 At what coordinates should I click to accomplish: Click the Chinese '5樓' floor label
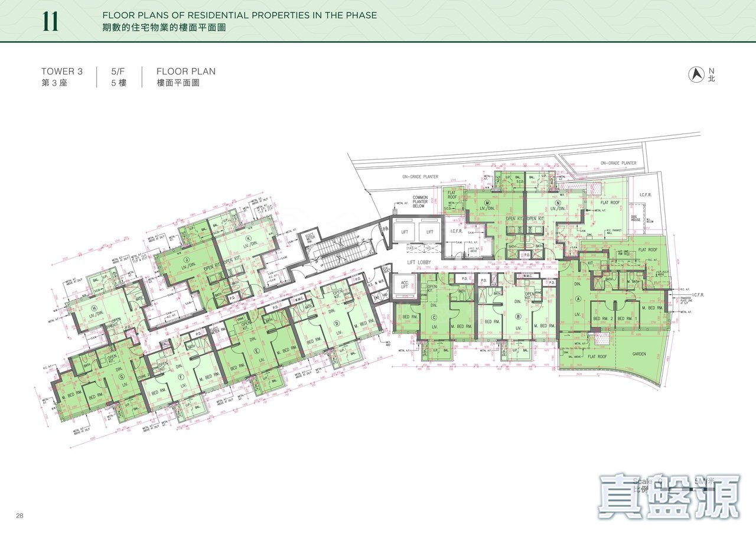point(119,83)
